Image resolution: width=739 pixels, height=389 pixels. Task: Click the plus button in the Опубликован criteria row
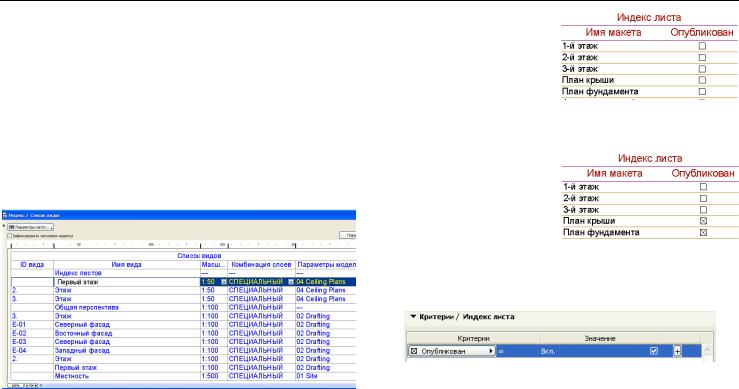(677, 351)
